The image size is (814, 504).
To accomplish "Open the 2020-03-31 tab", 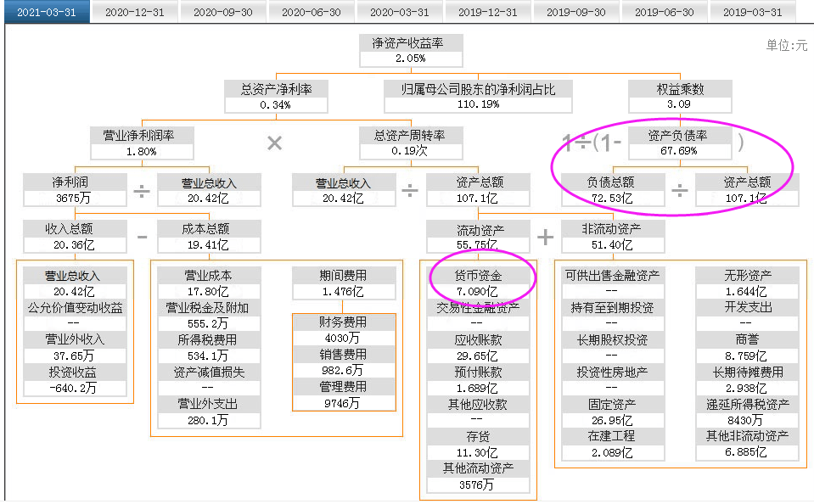I will click(x=399, y=12).
